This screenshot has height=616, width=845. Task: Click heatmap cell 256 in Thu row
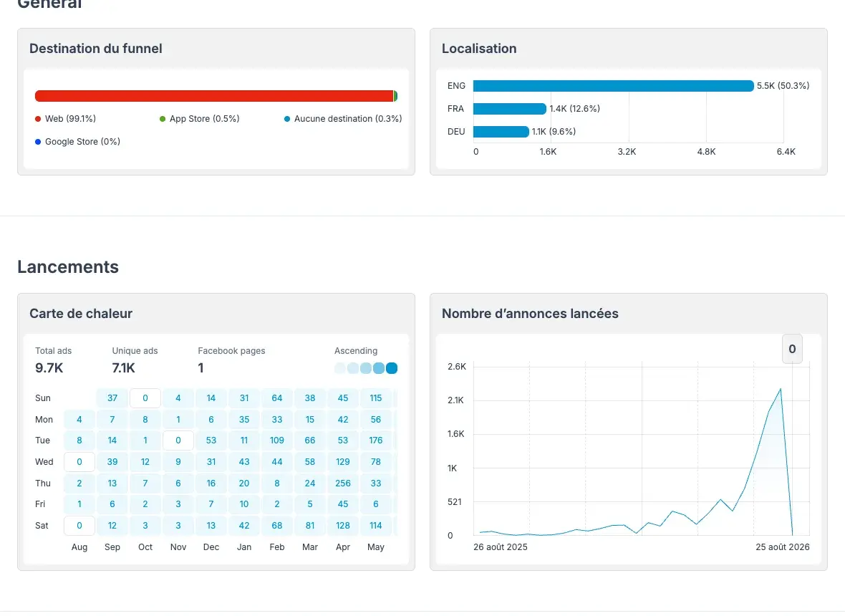click(343, 483)
